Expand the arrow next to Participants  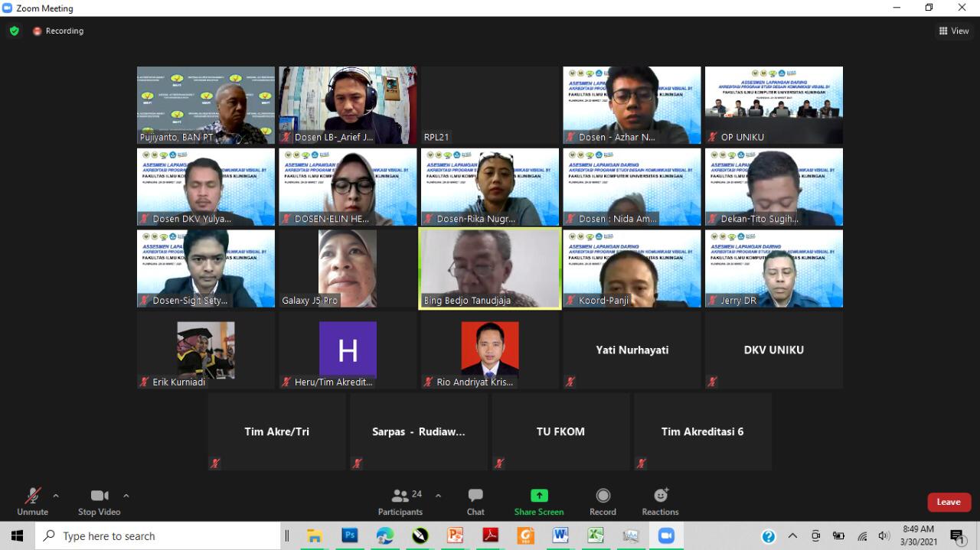(x=438, y=496)
